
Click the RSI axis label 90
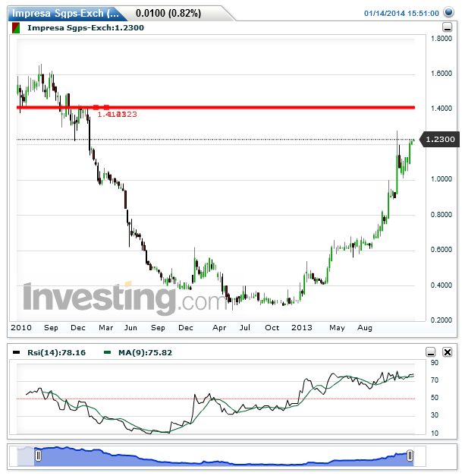[x=435, y=362]
